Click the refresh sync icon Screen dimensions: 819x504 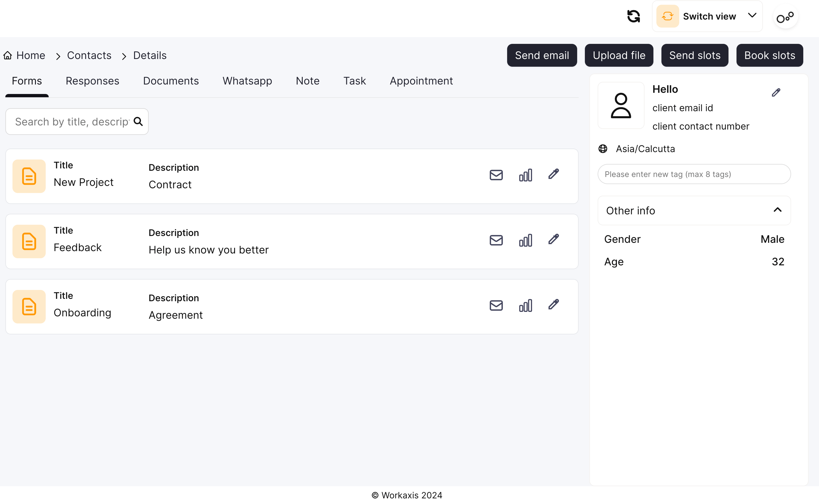[x=633, y=16]
